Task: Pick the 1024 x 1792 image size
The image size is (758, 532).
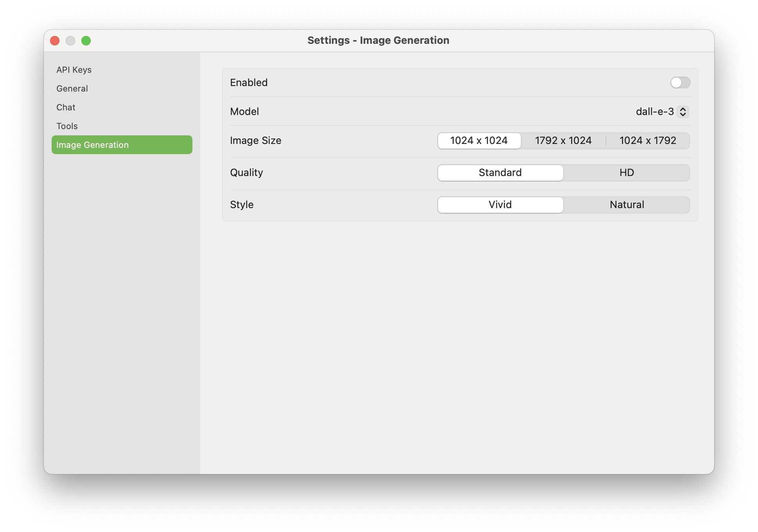Action: click(647, 140)
